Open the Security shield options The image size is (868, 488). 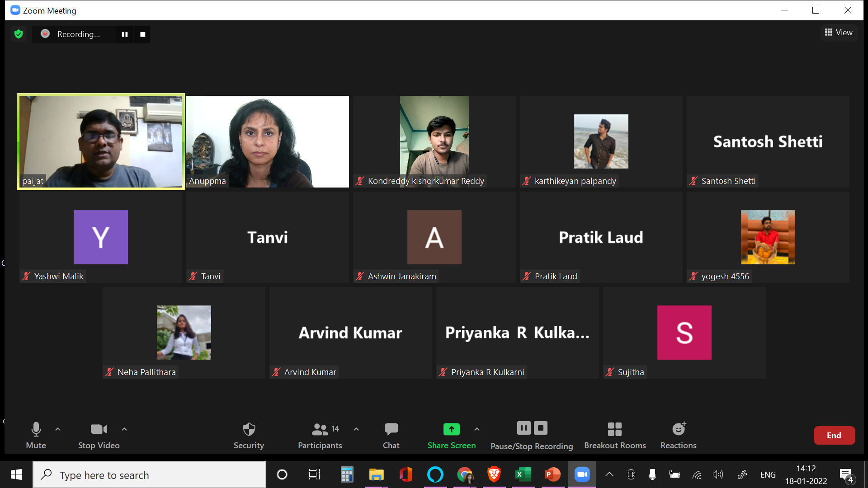coord(249,435)
